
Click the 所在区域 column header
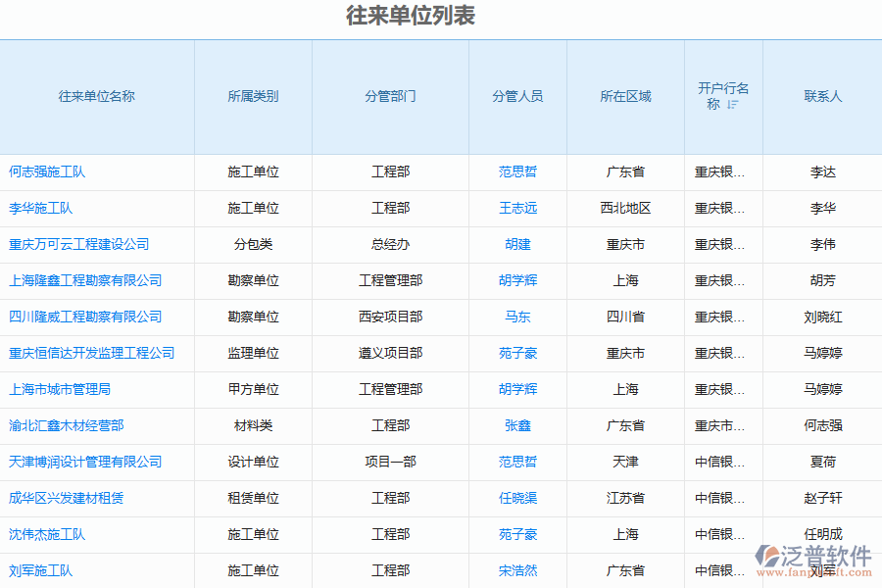(625, 96)
